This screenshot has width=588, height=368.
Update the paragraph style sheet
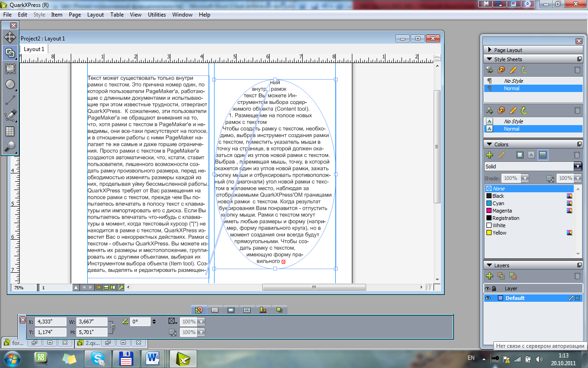(x=524, y=70)
